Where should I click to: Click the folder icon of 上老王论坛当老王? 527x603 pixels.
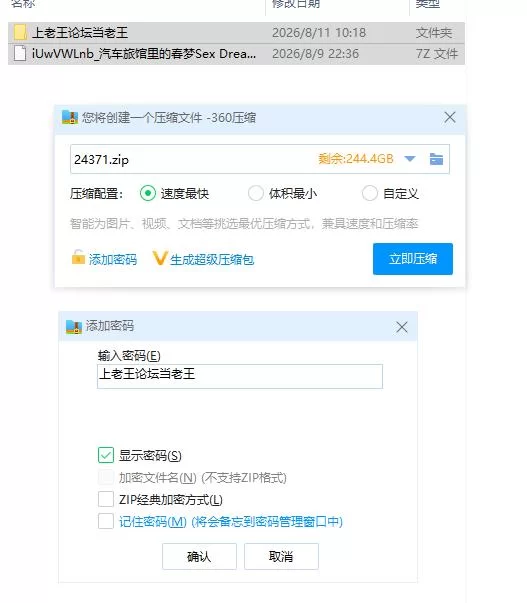click(20, 33)
